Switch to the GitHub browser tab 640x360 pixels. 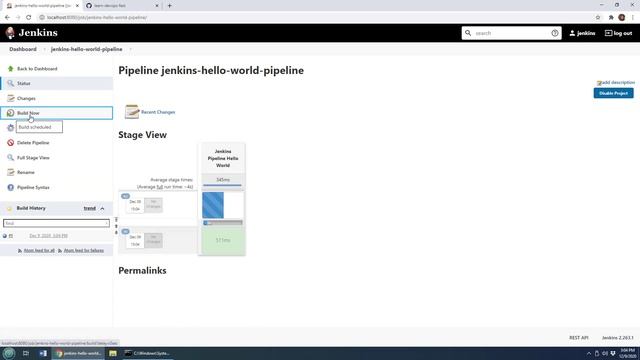click(x=122, y=6)
